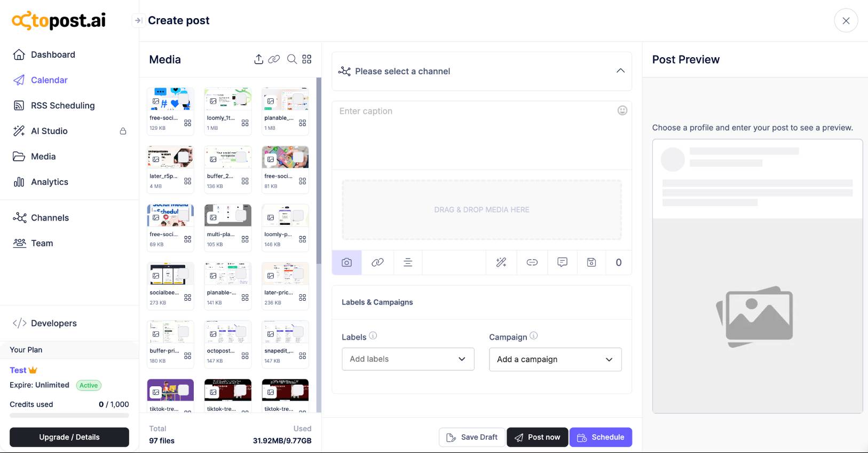Screen dimensions: 868x453
Task: Click the save caption disk icon
Action: pyautogui.click(x=591, y=262)
